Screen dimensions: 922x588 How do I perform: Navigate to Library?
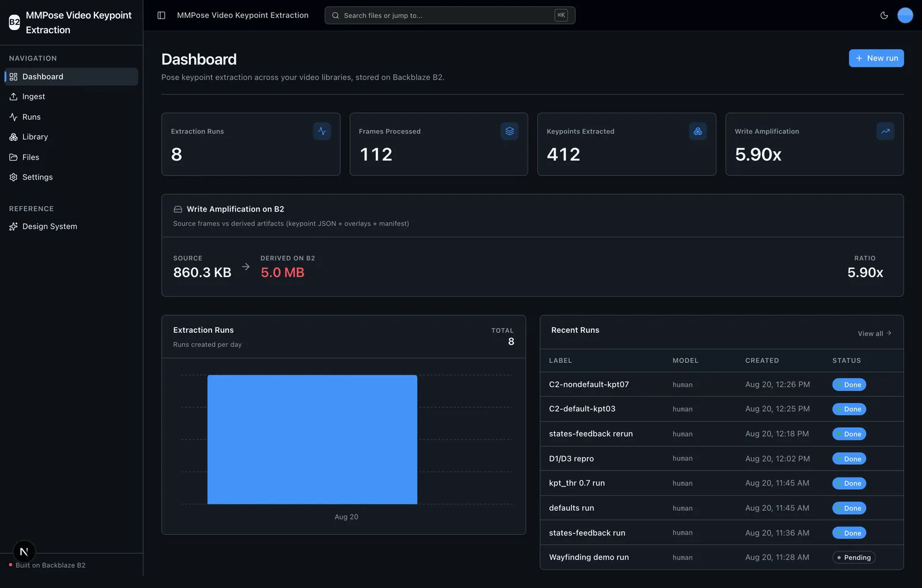(x=71, y=137)
